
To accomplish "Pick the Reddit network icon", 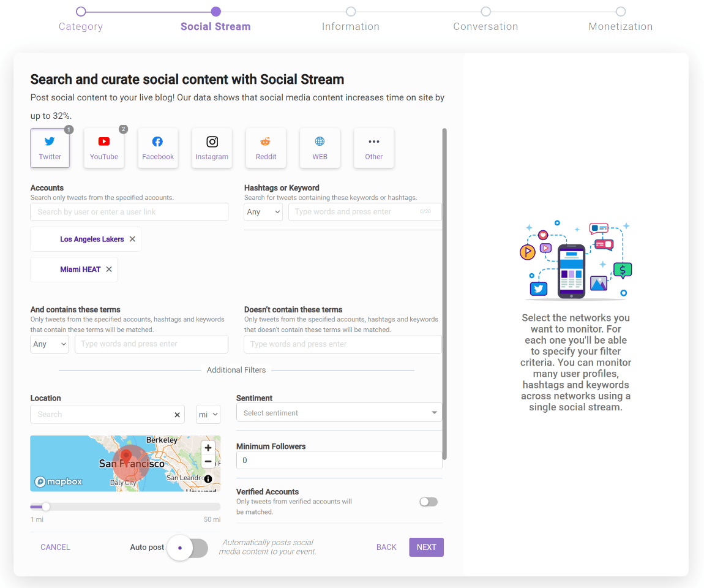I will (x=266, y=148).
